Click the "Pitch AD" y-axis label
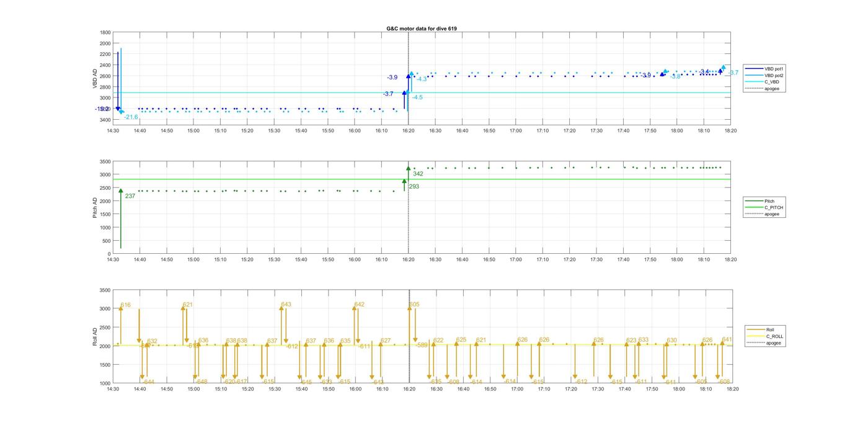 95,208
